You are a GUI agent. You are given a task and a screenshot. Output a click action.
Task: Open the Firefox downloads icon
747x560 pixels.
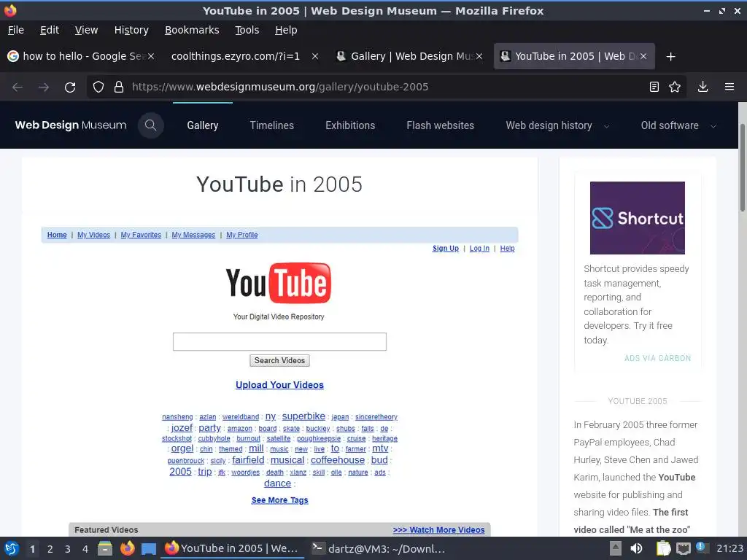(703, 87)
